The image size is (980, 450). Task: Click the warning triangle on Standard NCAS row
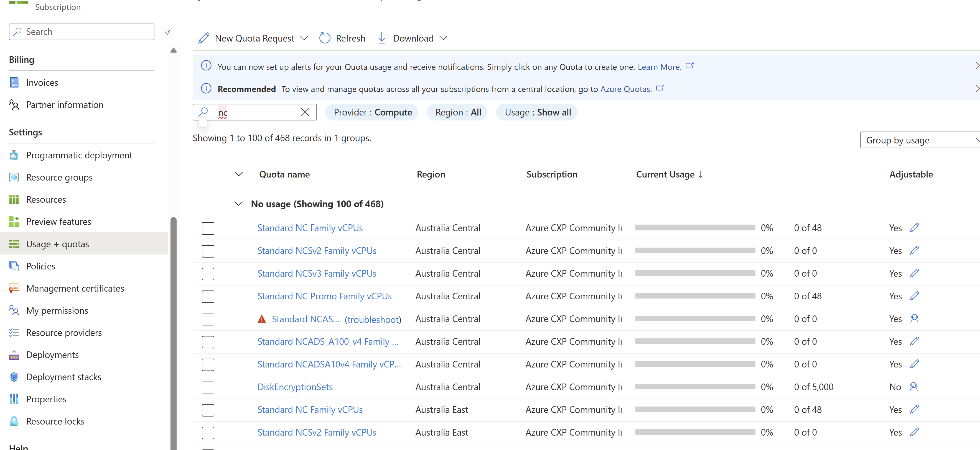pos(262,319)
